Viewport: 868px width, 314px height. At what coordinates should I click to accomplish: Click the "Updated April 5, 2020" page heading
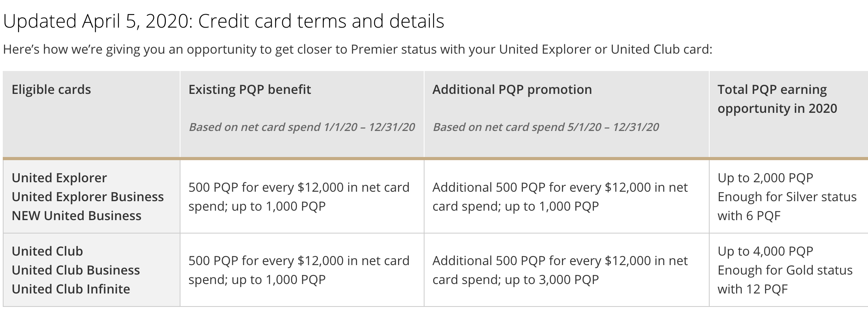pos(224,21)
